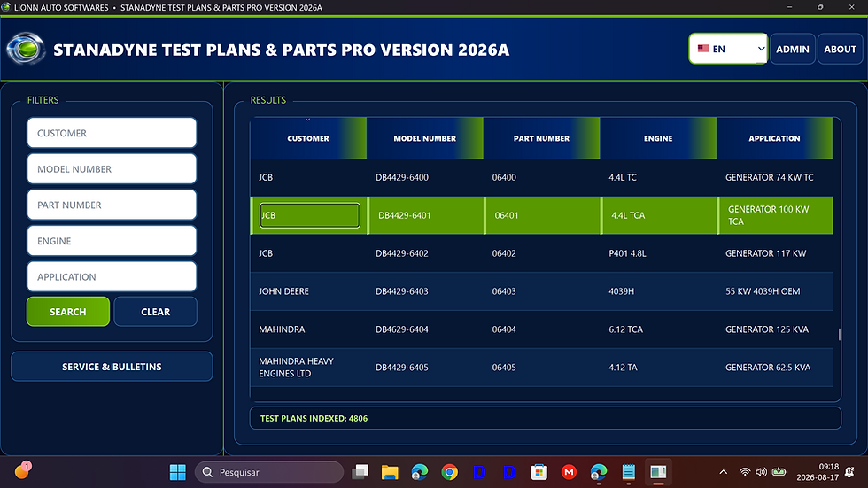Focus the CUSTOMER filter field
Screen dimensions: 868x488
(x=112, y=133)
